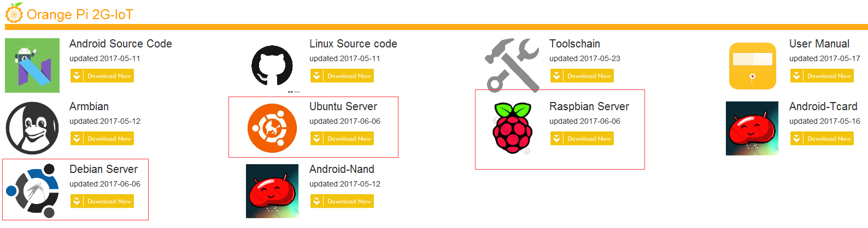Open the Android Source Code N logo icon

[32, 65]
